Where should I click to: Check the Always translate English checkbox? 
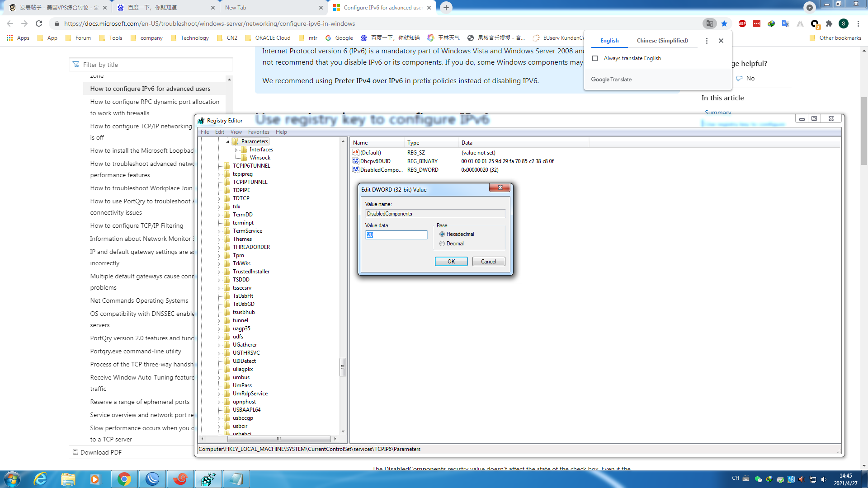coord(595,58)
